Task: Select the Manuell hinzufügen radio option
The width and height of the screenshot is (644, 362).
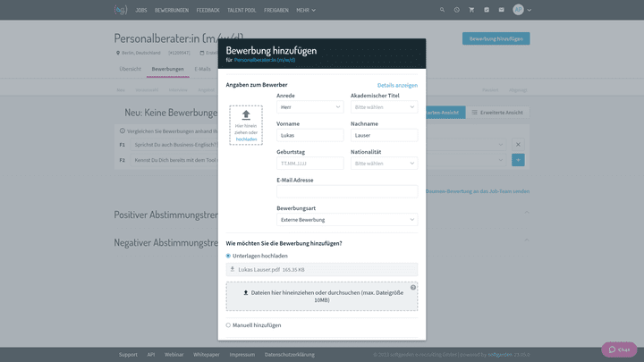Action: point(228,325)
